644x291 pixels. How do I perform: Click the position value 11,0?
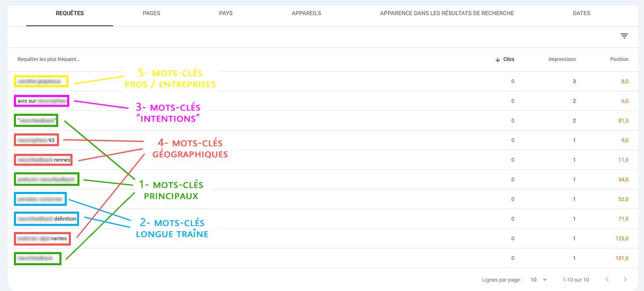(622, 160)
